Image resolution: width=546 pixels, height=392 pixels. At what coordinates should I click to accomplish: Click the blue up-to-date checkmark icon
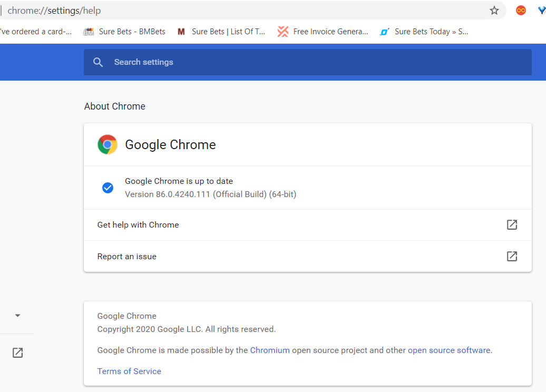coord(108,188)
